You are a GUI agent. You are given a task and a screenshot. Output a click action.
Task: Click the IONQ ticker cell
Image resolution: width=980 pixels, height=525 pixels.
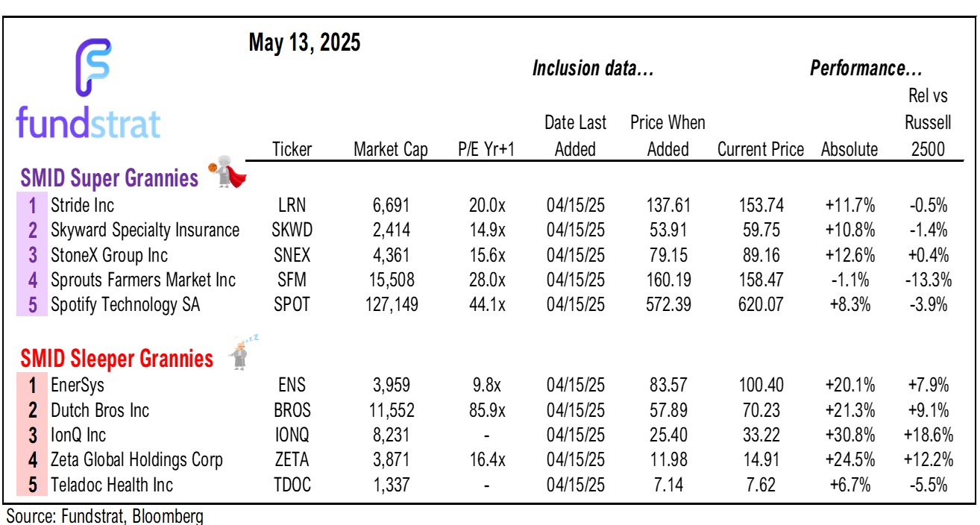tap(291, 436)
